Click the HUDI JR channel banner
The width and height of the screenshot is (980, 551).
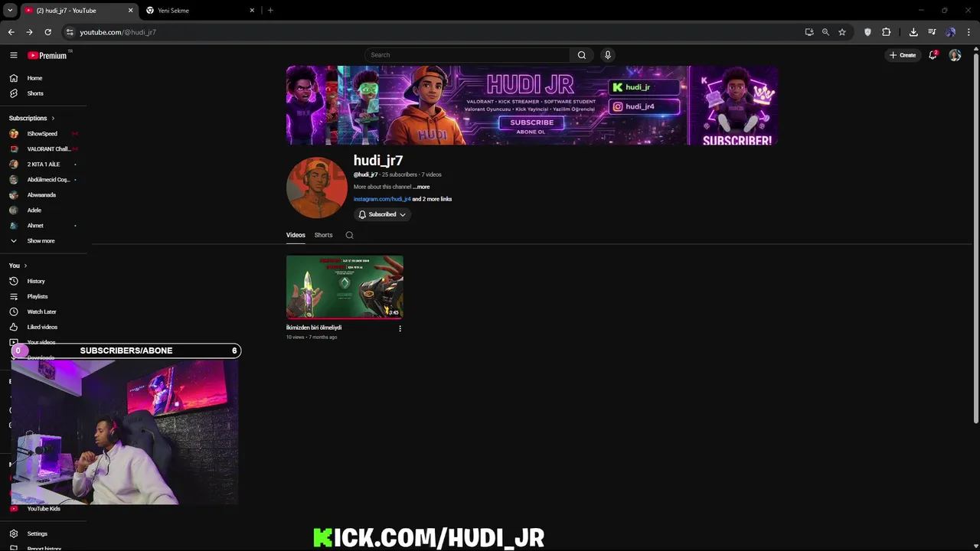(532, 105)
